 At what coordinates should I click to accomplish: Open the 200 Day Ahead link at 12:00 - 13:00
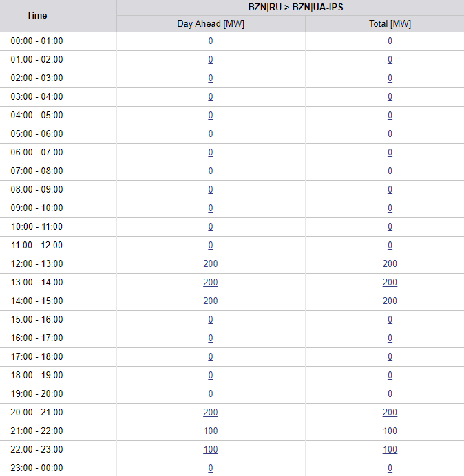pos(211,264)
